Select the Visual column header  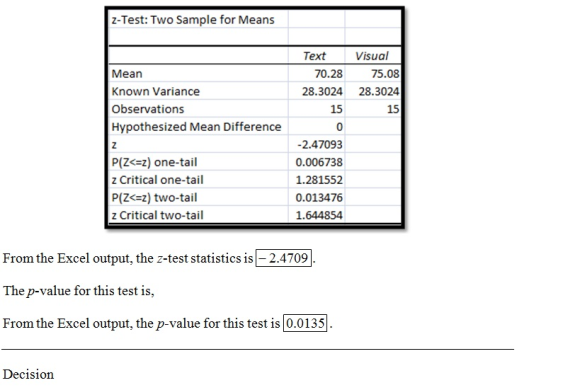coord(372,56)
